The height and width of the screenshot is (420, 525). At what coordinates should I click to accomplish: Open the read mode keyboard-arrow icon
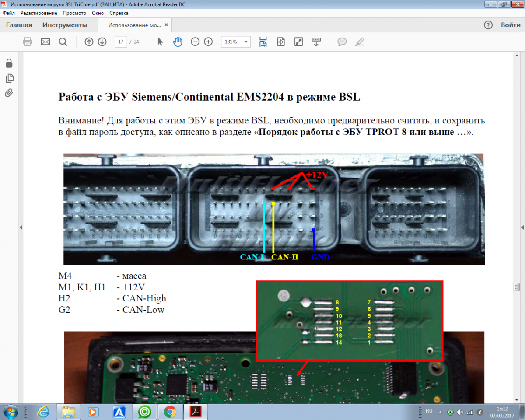(x=316, y=42)
